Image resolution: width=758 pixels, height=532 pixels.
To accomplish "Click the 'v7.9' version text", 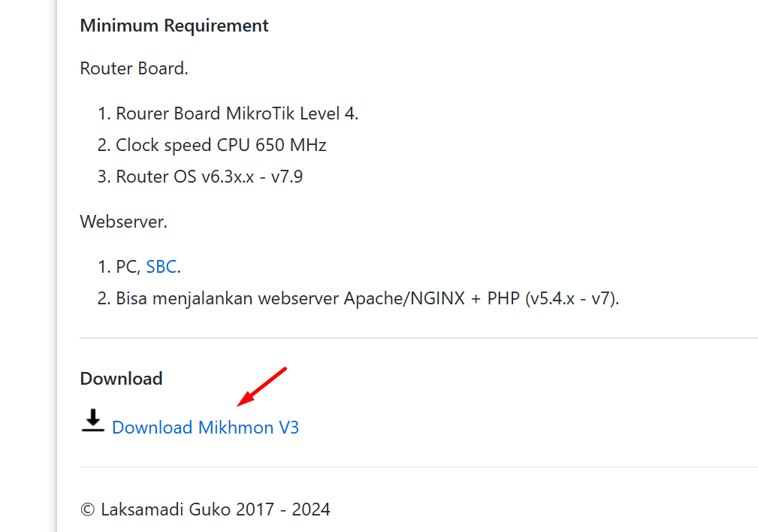I will pyautogui.click(x=287, y=177).
